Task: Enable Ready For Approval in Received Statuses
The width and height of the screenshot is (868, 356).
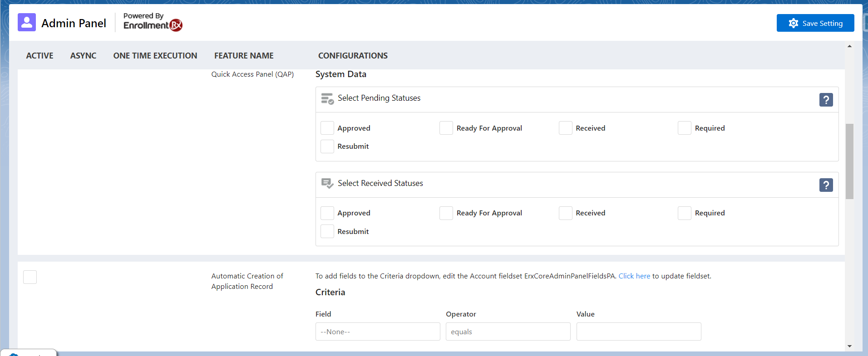Action: tap(446, 213)
